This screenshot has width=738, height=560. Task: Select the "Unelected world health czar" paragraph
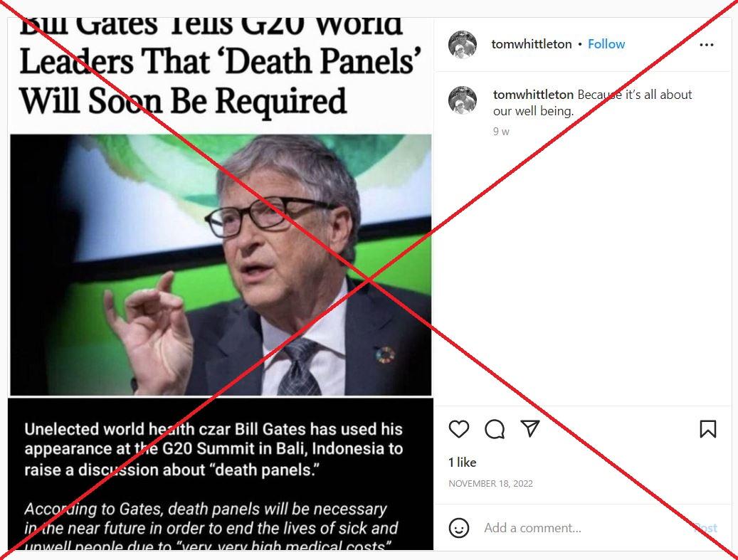[x=214, y=450]
